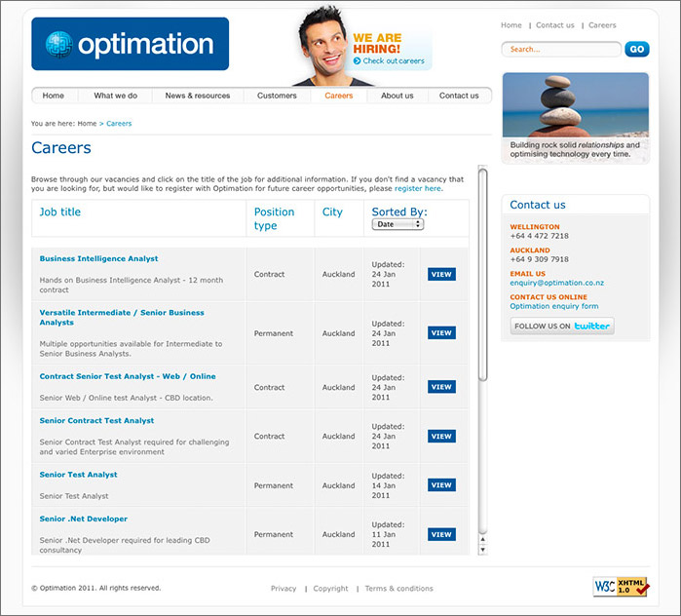Select the Careers navigation tab
The height and width of the screenshot is (616, 681).
(x=339, y=96)
